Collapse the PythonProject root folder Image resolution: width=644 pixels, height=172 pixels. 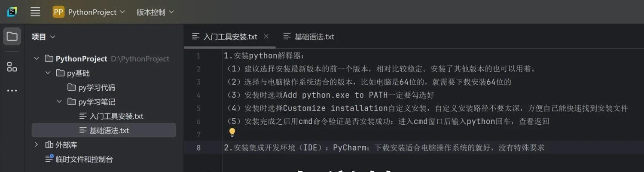point(37,58)
